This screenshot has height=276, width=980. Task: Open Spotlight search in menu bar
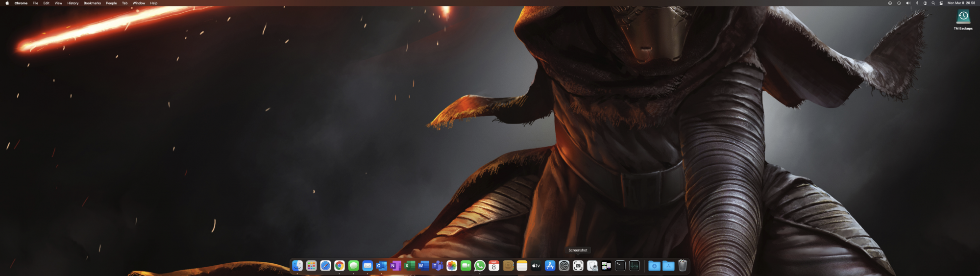933,3
